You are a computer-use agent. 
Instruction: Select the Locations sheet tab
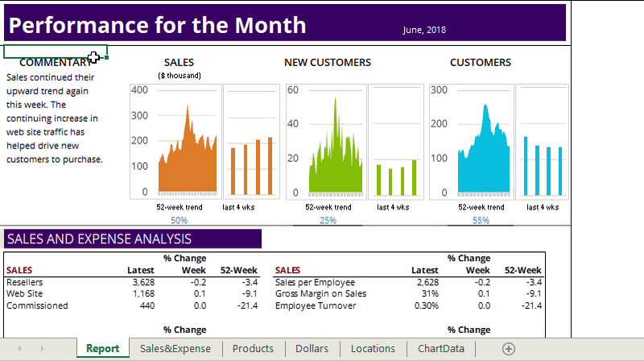[373, 349]
